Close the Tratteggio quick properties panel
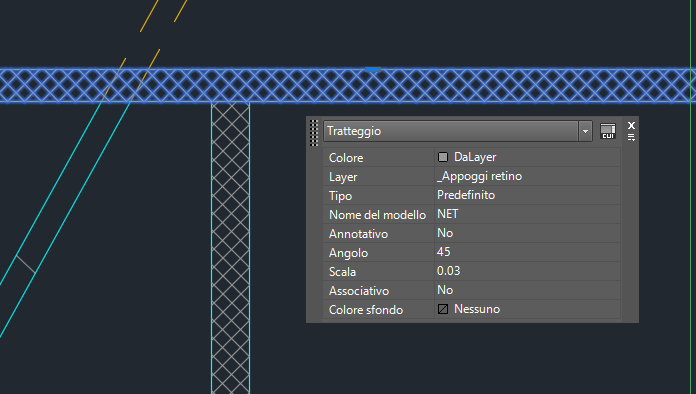The width and height of the screenshot is (696, 394). click(x=631, y=126)
